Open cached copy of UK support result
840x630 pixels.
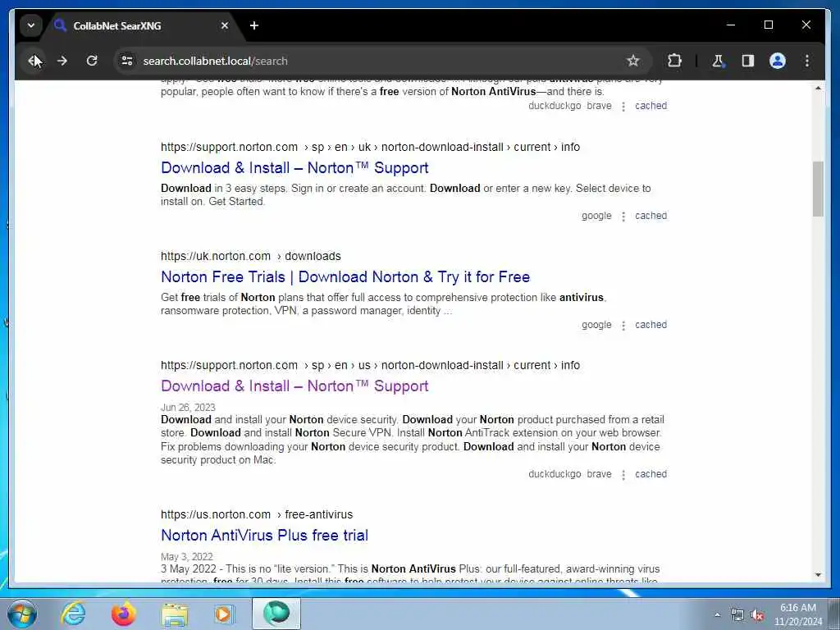pos(651,216)
